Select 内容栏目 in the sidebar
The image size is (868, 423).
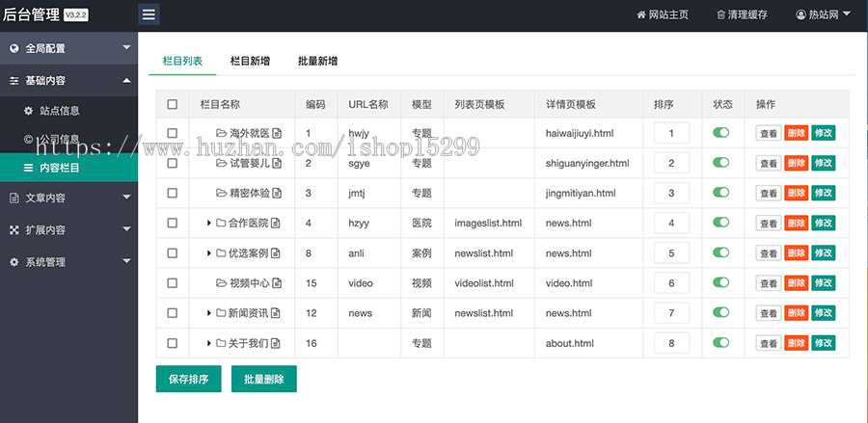68,168
